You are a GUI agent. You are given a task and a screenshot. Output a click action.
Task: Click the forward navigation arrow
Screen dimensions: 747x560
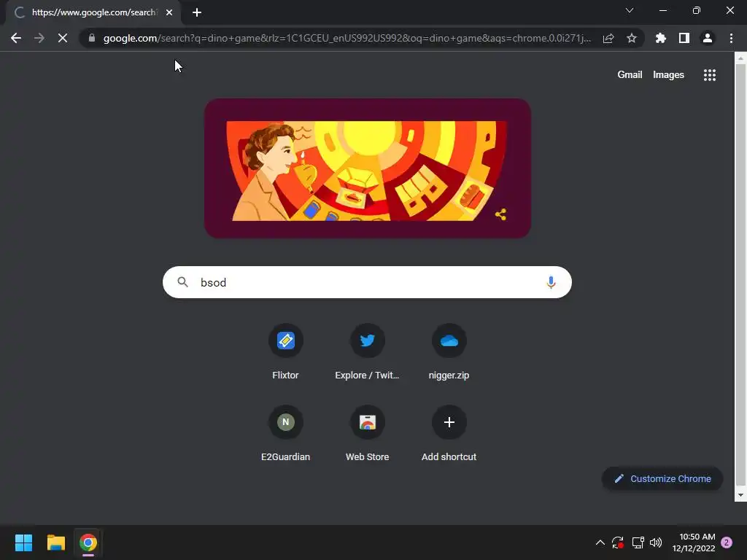pos(39,38)
